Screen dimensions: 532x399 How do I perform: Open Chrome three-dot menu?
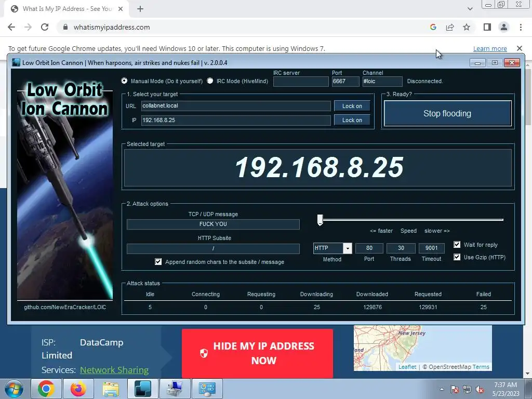[x=521, y=27]
